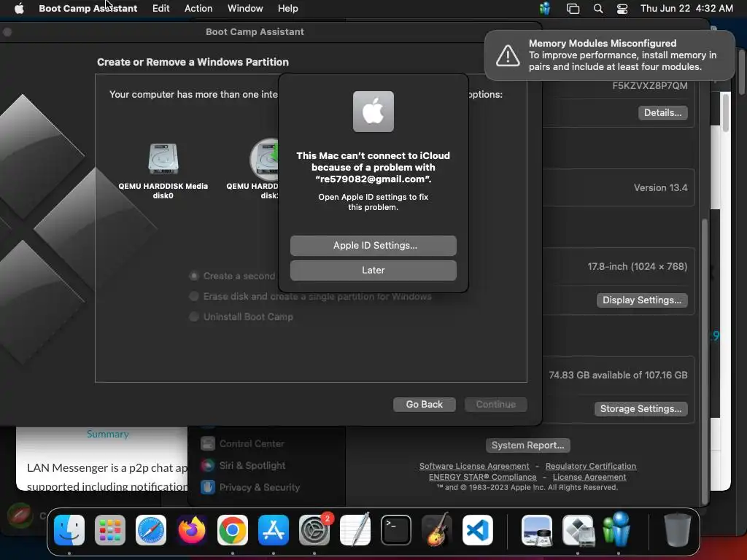Image resolution: width=747 pixels, height=560 pixels.
Task: Open Safari in the Dock
Action: [x=151, y=530]
